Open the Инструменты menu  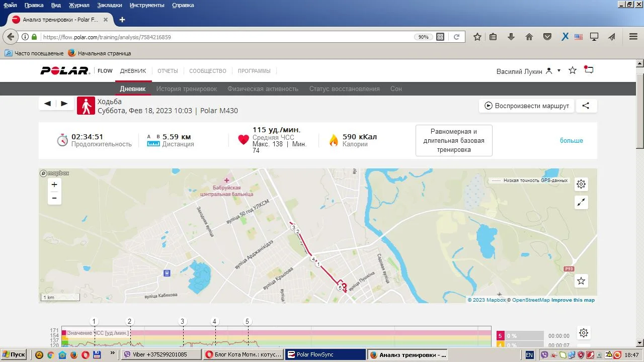147,5
